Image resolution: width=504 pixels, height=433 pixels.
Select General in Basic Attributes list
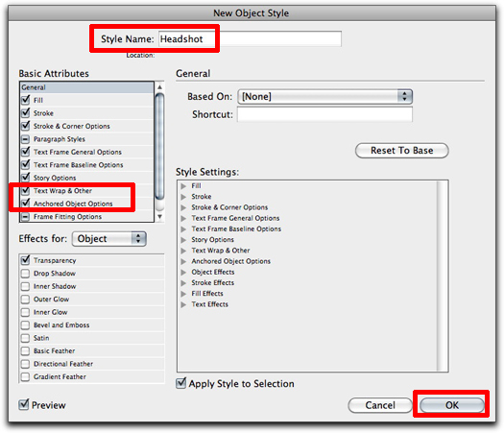(x=86, y=87)
